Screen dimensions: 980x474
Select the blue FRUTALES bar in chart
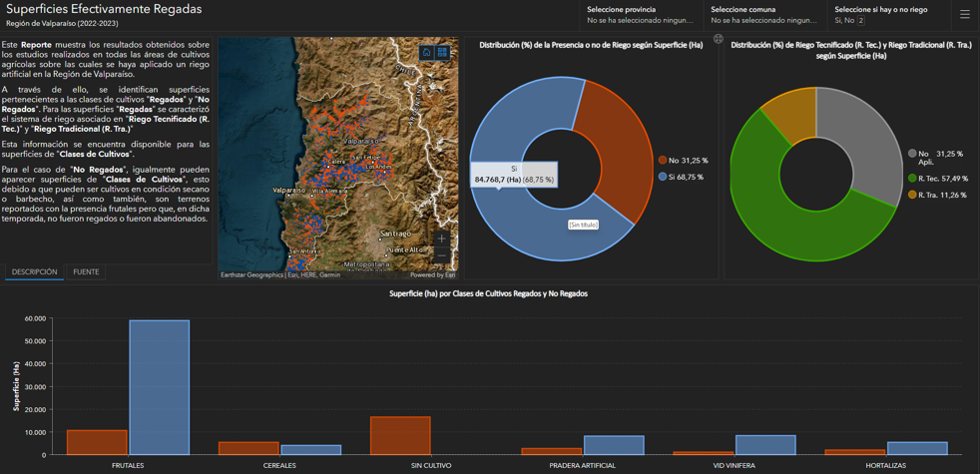[x=159, y=387]
